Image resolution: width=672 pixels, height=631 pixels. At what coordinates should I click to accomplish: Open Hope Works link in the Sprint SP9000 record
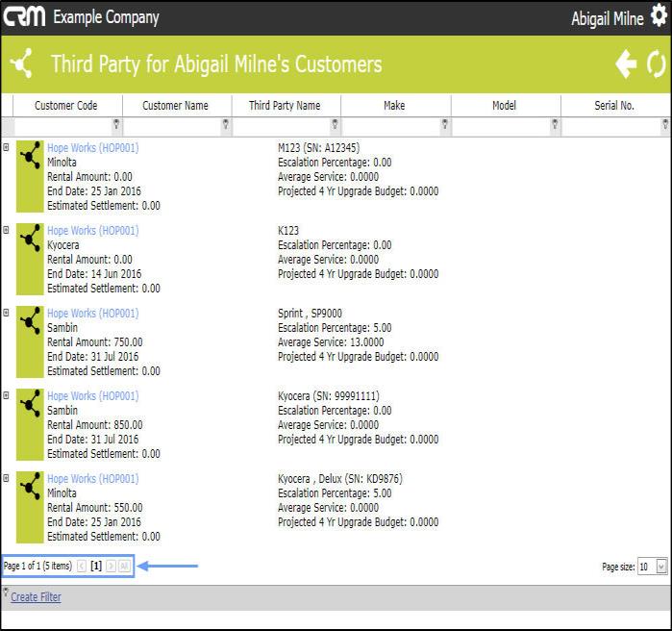tap(93, 314)
